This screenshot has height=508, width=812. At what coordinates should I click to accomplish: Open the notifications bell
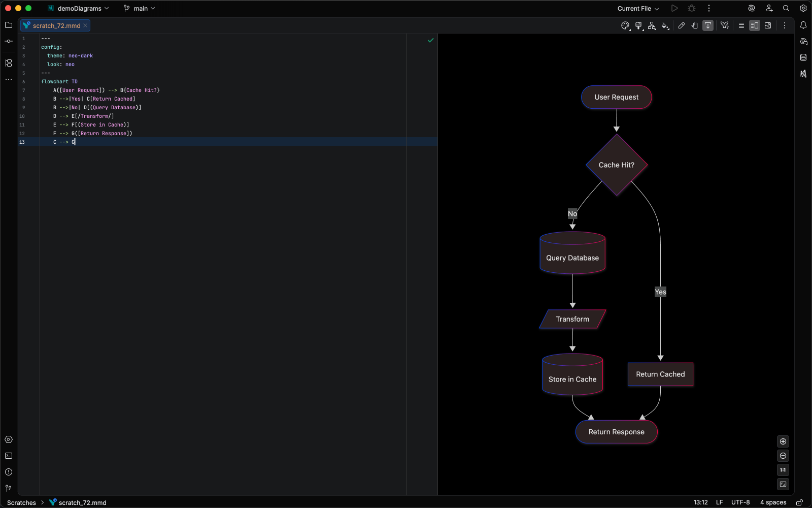pos(803,25)
